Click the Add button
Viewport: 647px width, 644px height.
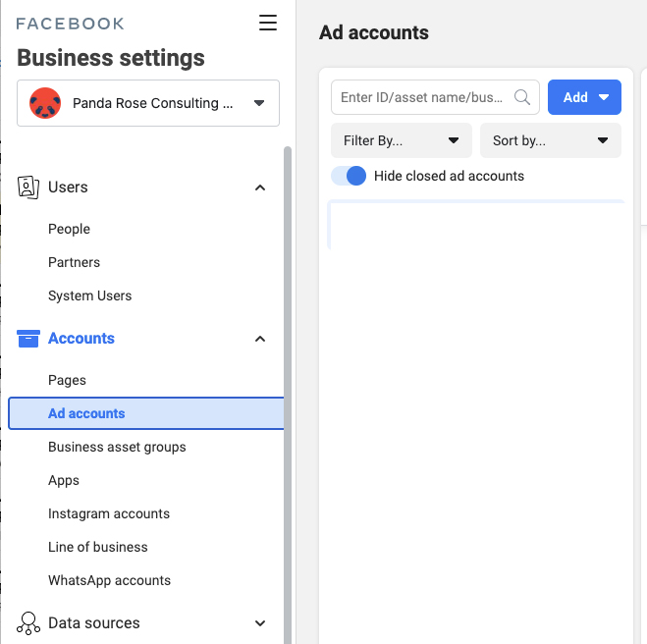click(584, 97)
